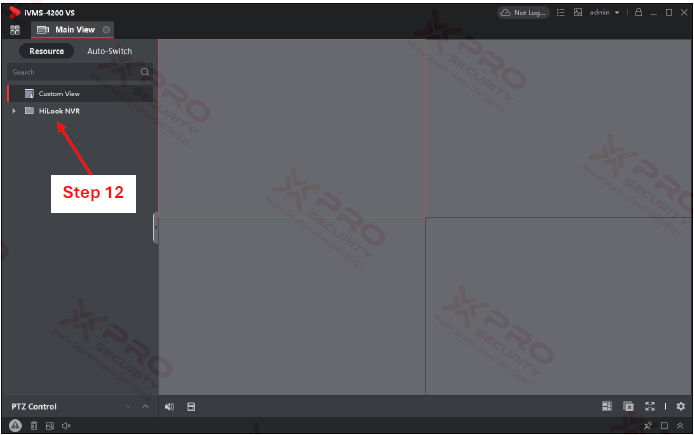The height and width of the screenshot is (435, 694).
Task: Select the bottom-right live view window
Action: (x=559, y=306)
